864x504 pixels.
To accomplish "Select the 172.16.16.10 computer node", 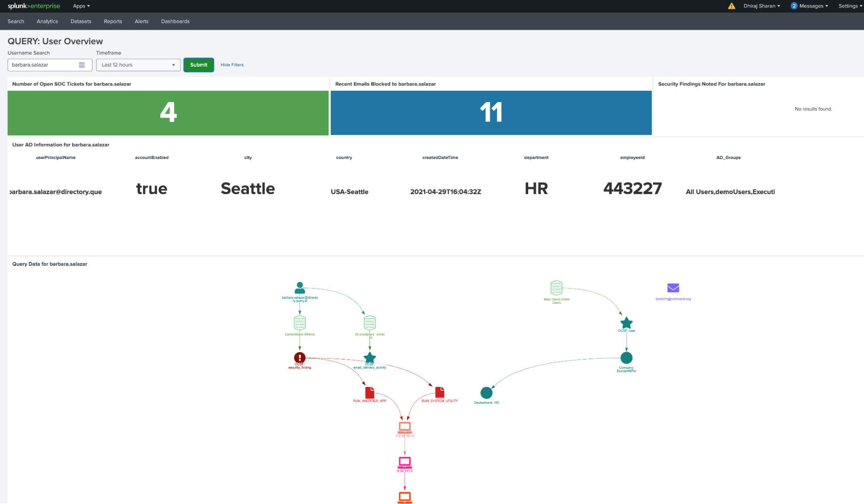I will coord(405,427).
